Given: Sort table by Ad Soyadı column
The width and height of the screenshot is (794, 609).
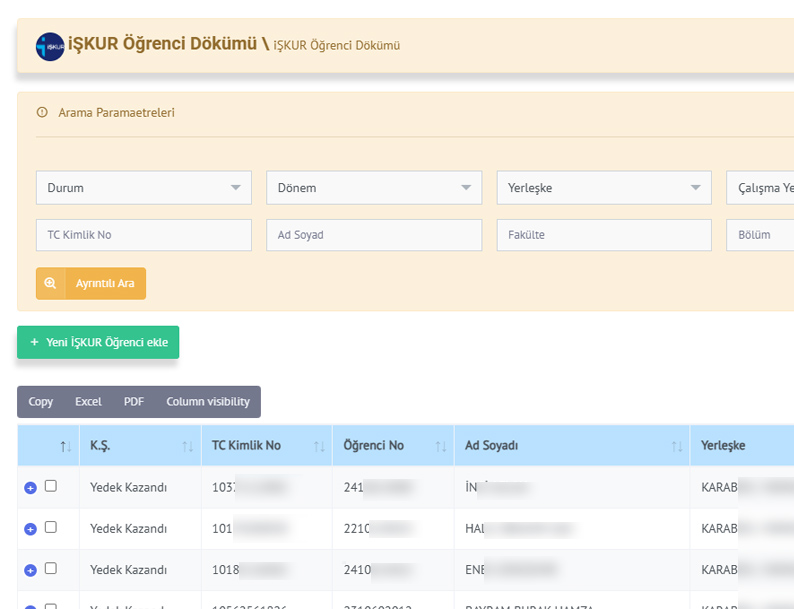Looking at the screenshot, I should (x=572, y=445).
